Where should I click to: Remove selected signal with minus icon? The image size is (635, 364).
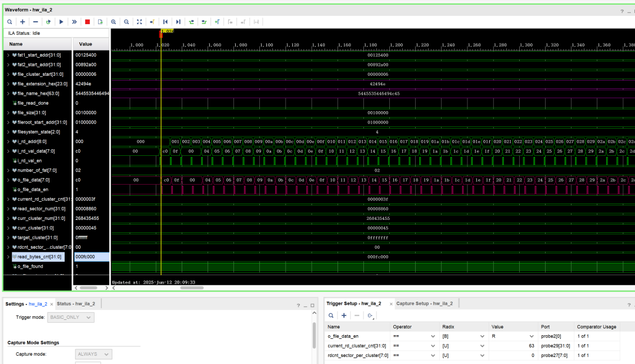coord(35,22)
